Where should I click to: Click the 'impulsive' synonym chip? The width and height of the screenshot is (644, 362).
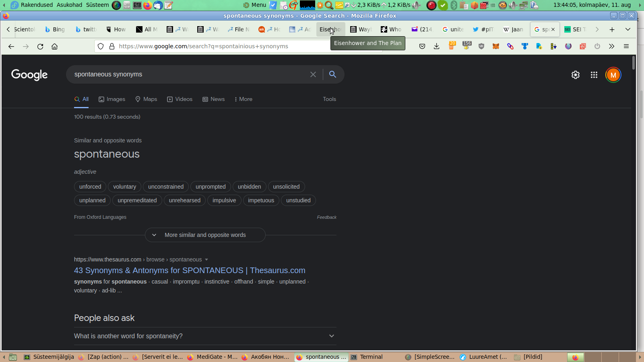click(224, 200)
